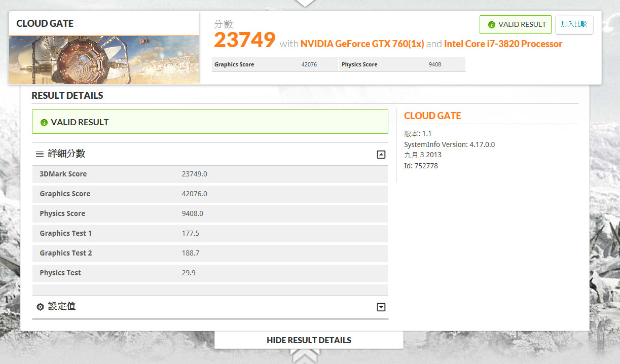Viewport: 620px width, 364px height.
Task: Collapse the 詳細分數 section with its arrow box
Action: [x=381, y=155]
